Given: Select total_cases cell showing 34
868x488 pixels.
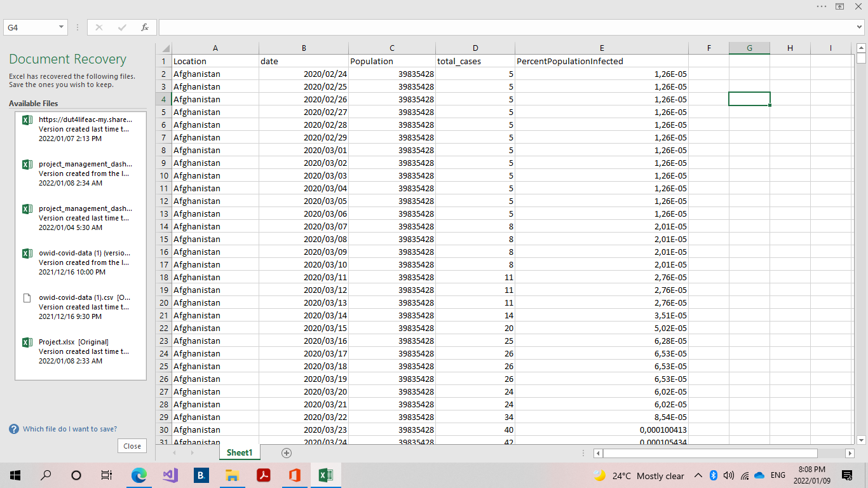Looking at the screenshot, I should pyautogui.click(x=475, y=417).
